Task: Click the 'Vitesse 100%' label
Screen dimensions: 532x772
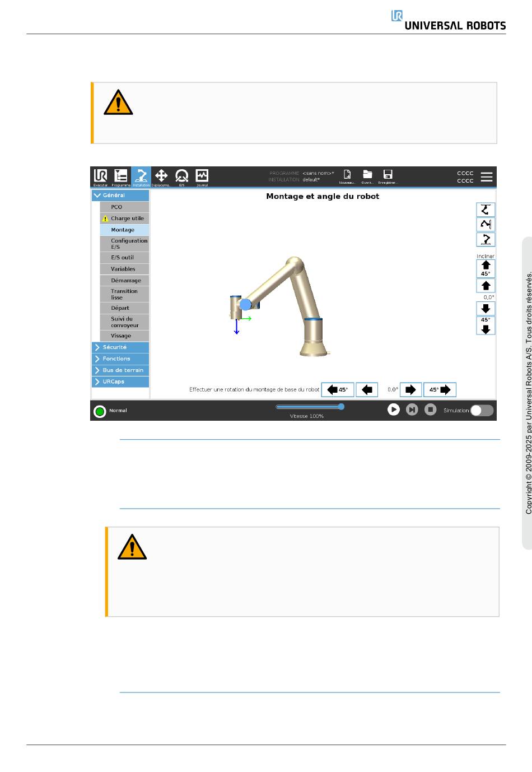Action: point(307,416)
